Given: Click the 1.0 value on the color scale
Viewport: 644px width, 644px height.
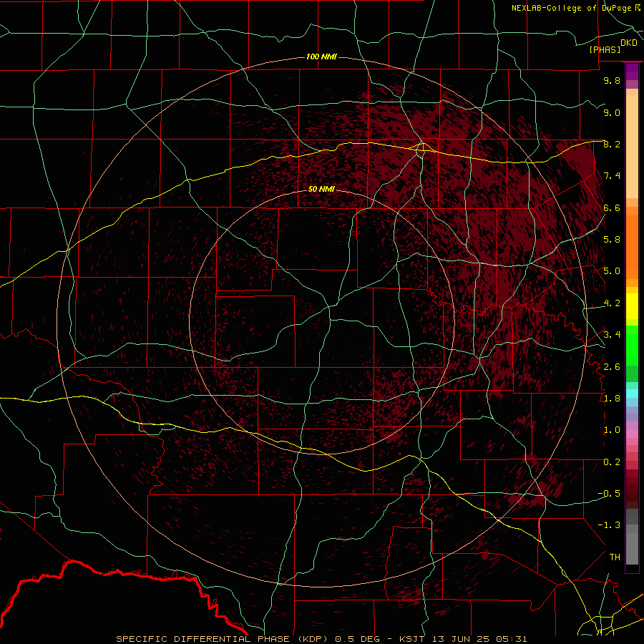Looking at the screenshot, I should (612, 430).
